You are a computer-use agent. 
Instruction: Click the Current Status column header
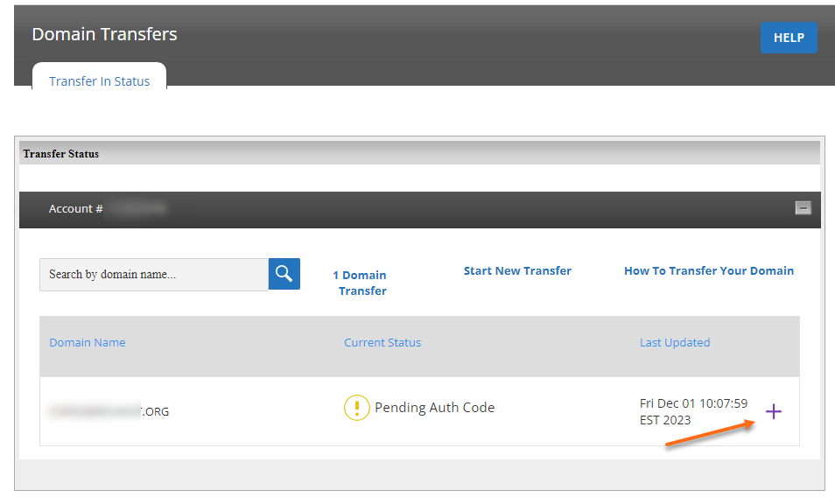382,342
